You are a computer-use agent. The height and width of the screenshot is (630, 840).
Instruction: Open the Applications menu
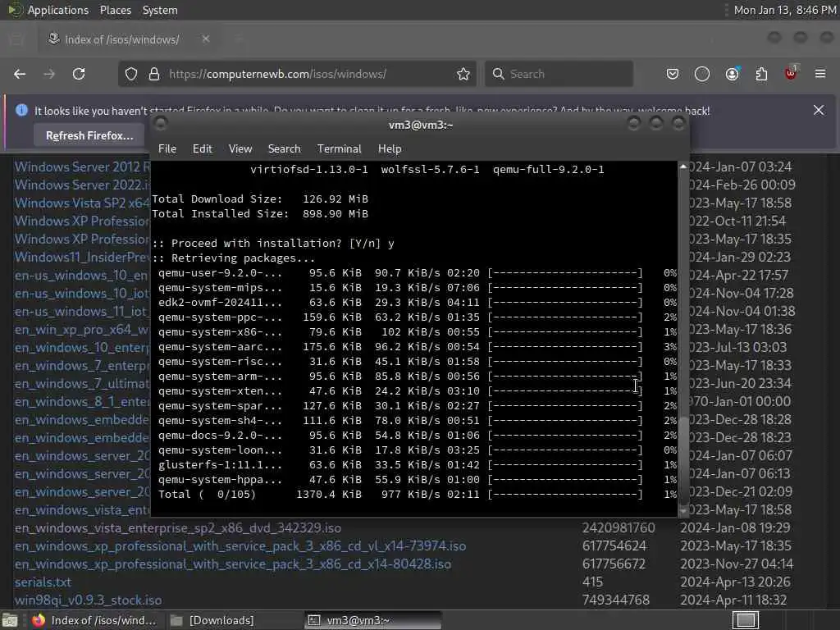pyautogui.click(x=58, y=10)
